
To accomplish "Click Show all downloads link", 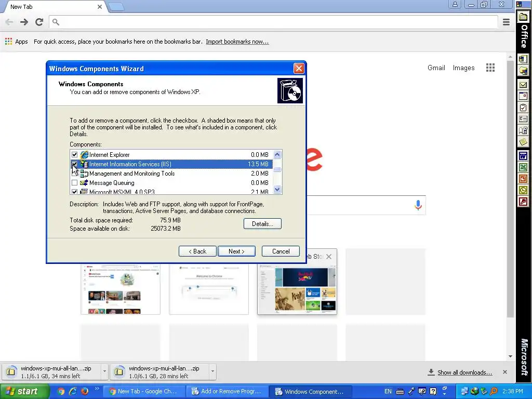I will (x=464, y=372).
